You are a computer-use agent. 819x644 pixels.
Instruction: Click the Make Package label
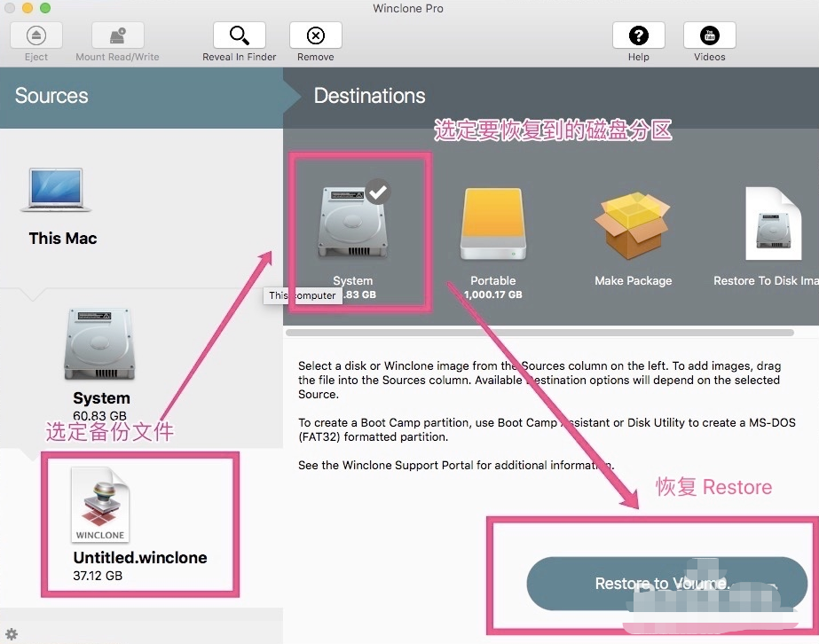coord(633,280)
